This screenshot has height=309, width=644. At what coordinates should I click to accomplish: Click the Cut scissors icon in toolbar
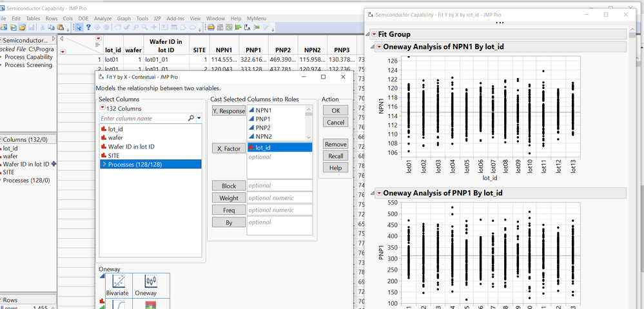coord(42,28)
